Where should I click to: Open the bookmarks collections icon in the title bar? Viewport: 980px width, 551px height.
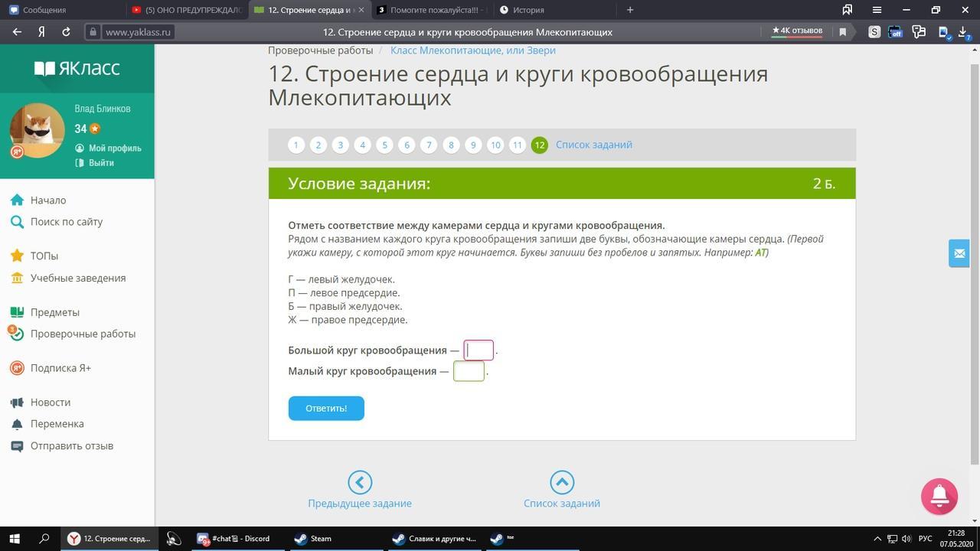tap(848, 10)
